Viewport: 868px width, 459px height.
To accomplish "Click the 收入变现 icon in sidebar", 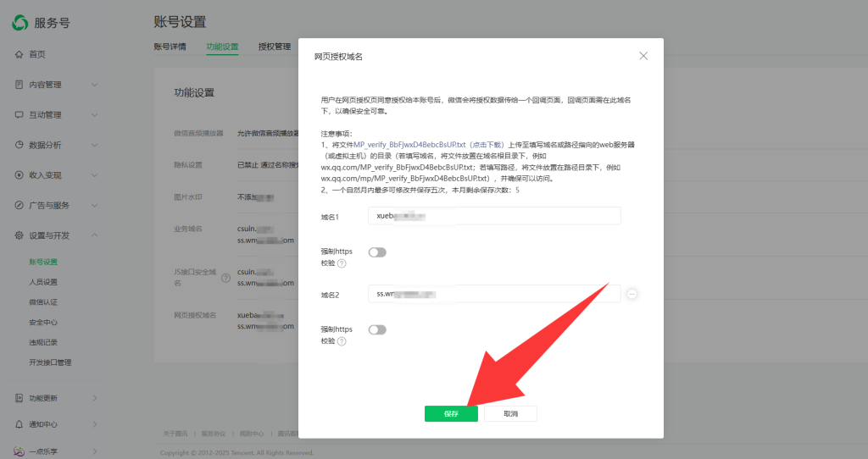I will pyautogui.click(x=19, y=175).
